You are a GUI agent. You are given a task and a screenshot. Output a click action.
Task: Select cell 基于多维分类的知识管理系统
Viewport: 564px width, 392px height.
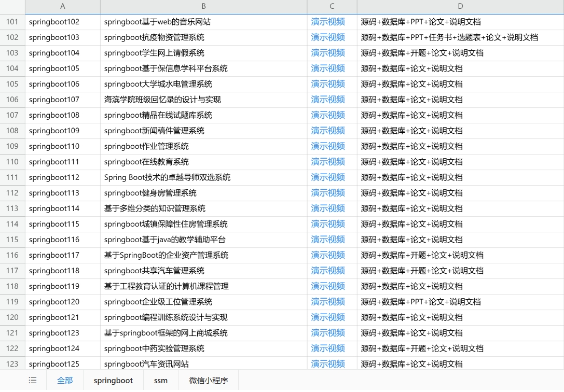point(203,208)
